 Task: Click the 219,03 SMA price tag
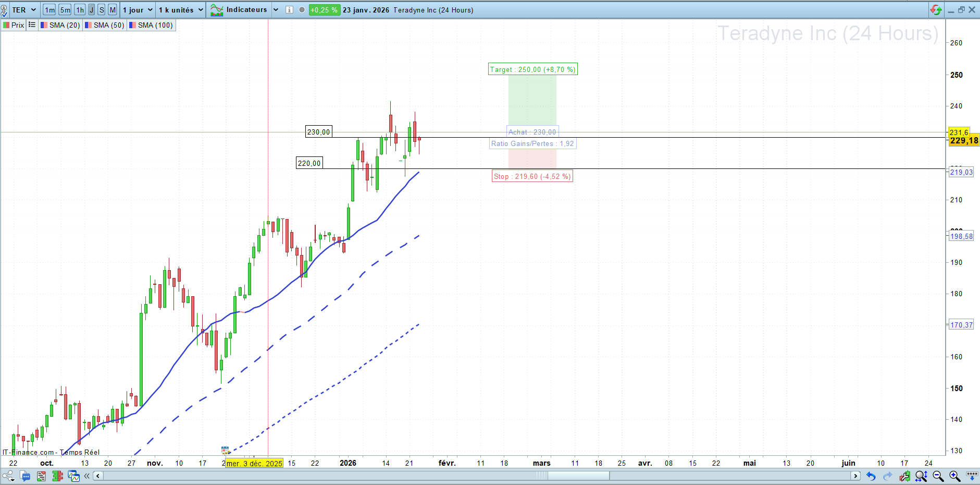click(961, 172)
